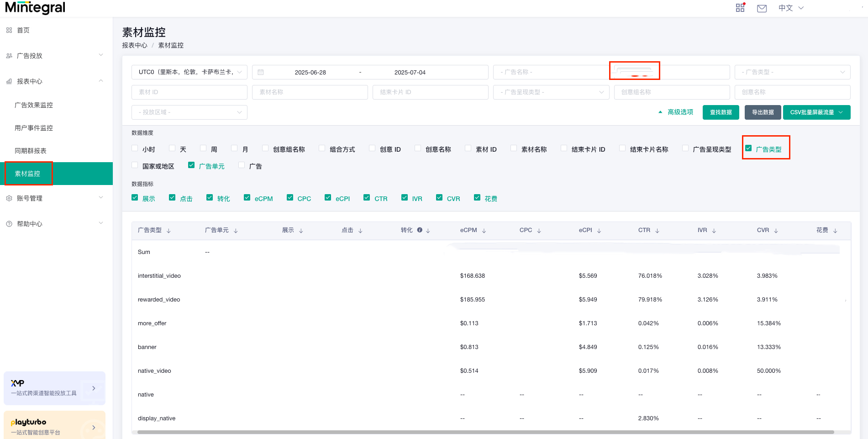868x439 pixels.
Task: Open the apps grid icon in the top bar
Action: tap(740, 8)
